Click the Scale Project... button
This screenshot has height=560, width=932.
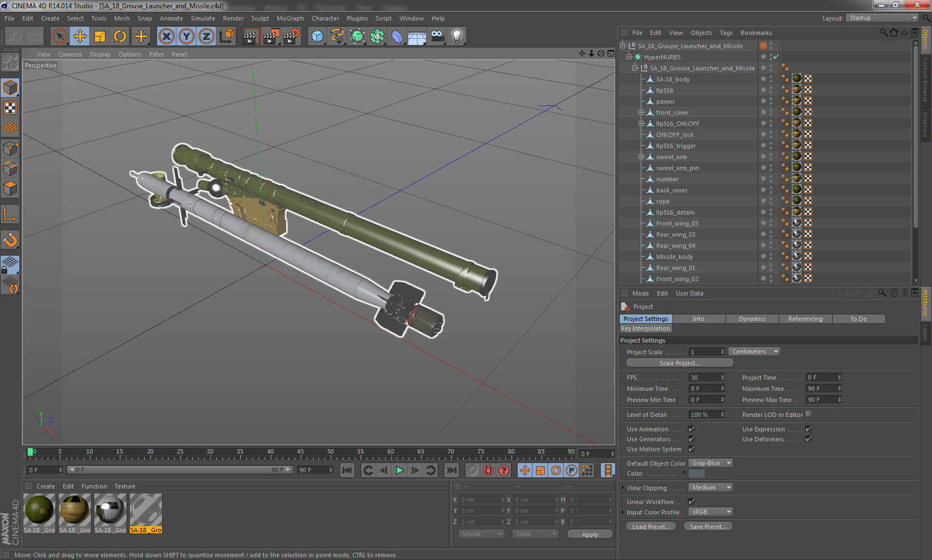[680, 363]
